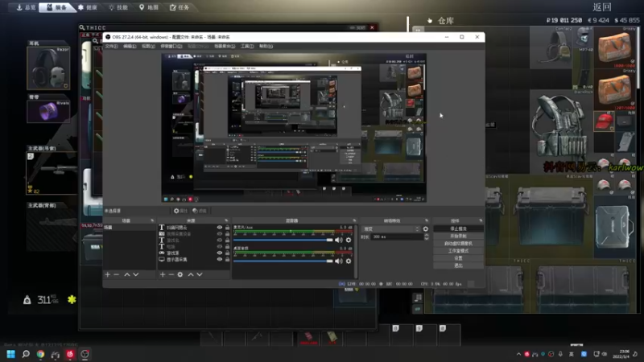This screenshot has width=644, height=362.
Task: Open the OBS icon on the taskbar
Action: pos(85,354)
